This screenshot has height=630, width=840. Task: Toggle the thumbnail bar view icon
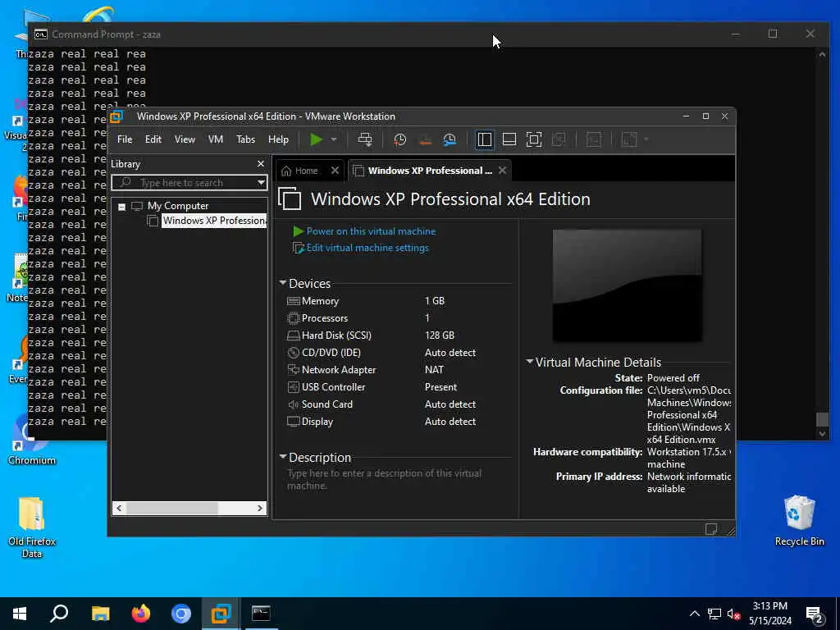509,139
